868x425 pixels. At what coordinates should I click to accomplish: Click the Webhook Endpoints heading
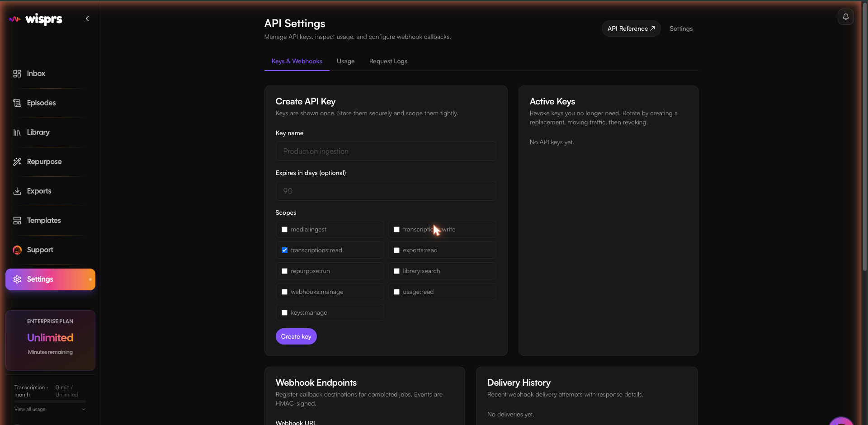(x=316, y=382)
